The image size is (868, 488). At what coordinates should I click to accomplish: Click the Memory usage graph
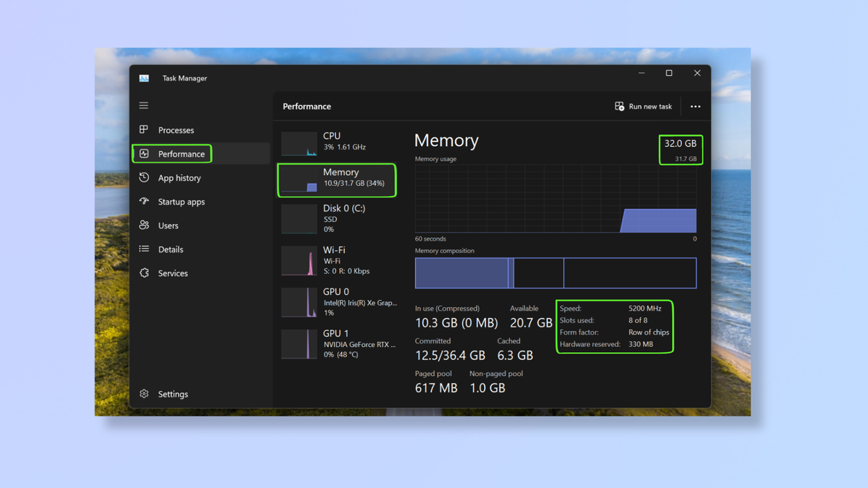[x=556, y=198]
